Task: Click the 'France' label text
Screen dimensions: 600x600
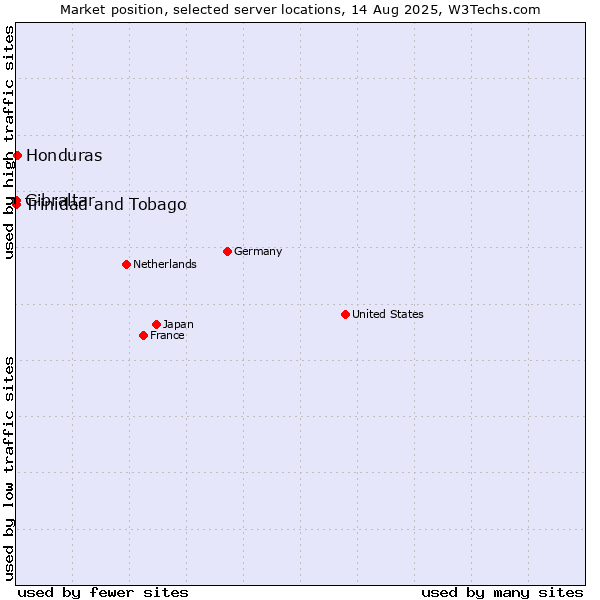Action: click(167, 336)
